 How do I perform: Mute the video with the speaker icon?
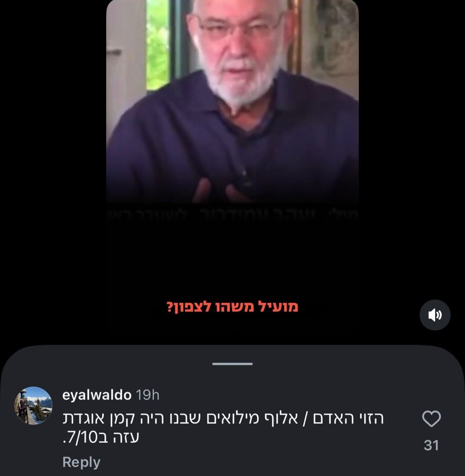pyautogui.click(x=435, y=315)
